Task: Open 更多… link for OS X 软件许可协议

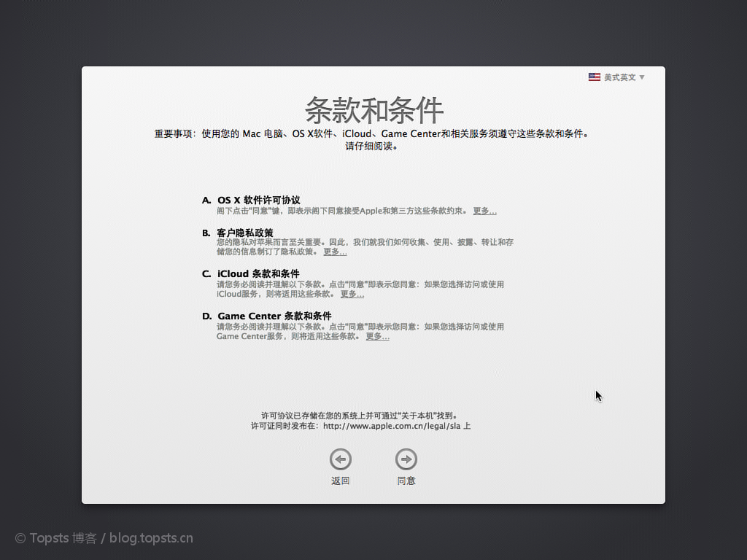Action: coord(484,211)
